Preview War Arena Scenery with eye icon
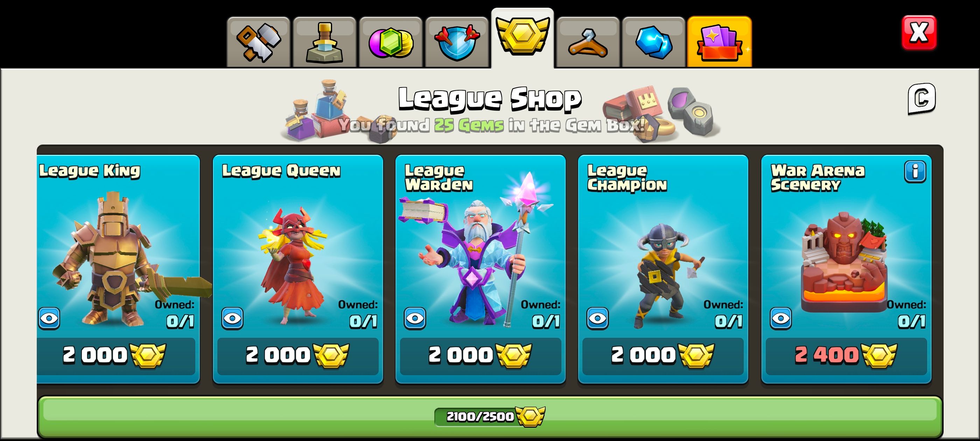The width and height of the screenshot is (980, 441). 781,318
